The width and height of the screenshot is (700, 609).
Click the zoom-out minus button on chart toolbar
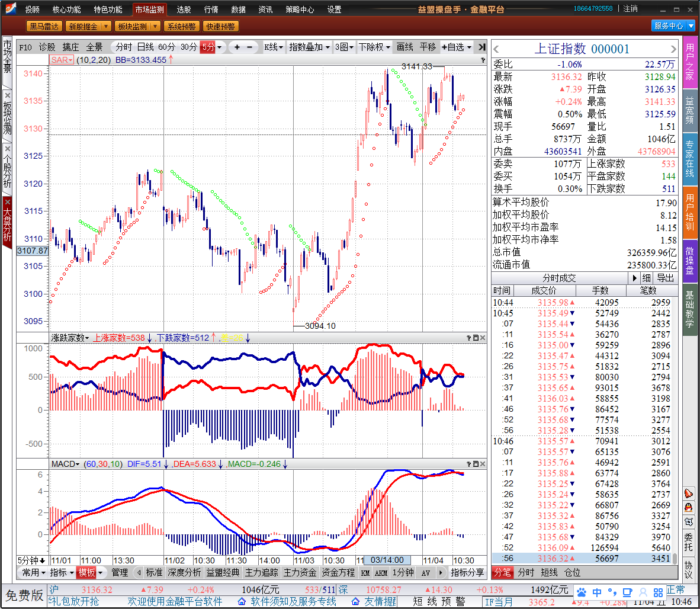coord(250,47)
